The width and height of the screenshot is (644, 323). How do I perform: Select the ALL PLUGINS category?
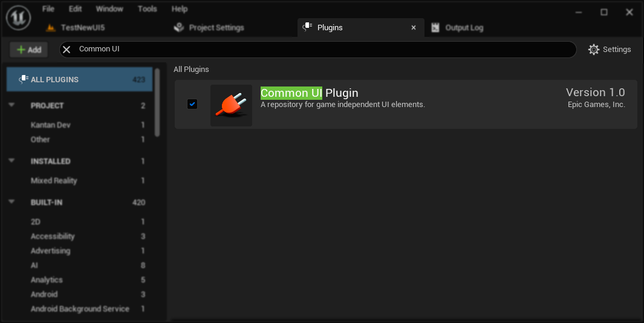click(80, 79)
